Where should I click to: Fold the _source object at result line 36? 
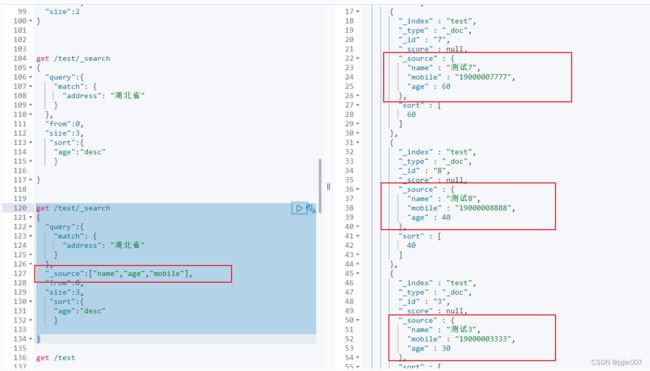point(358,189)
